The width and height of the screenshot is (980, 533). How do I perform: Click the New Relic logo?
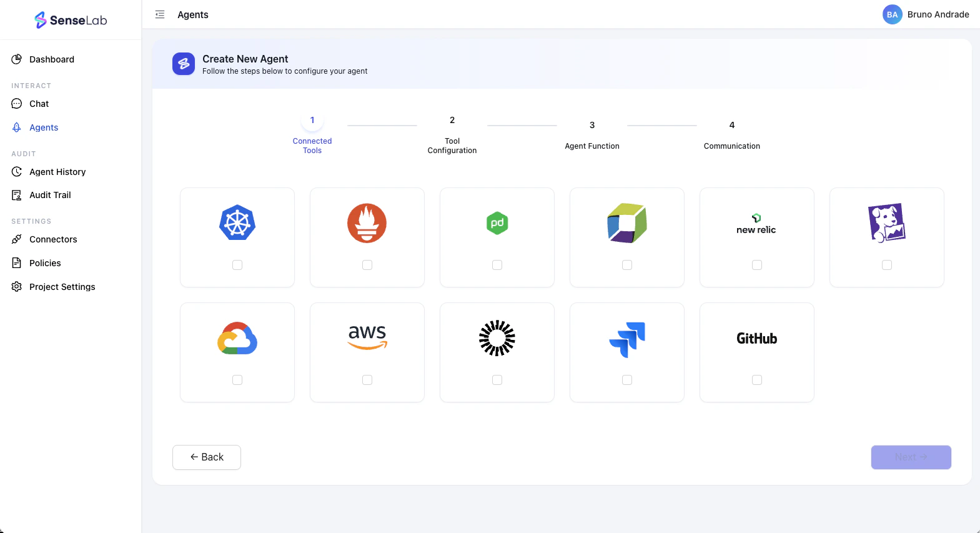pyautogui.click(x=756, y=224)
